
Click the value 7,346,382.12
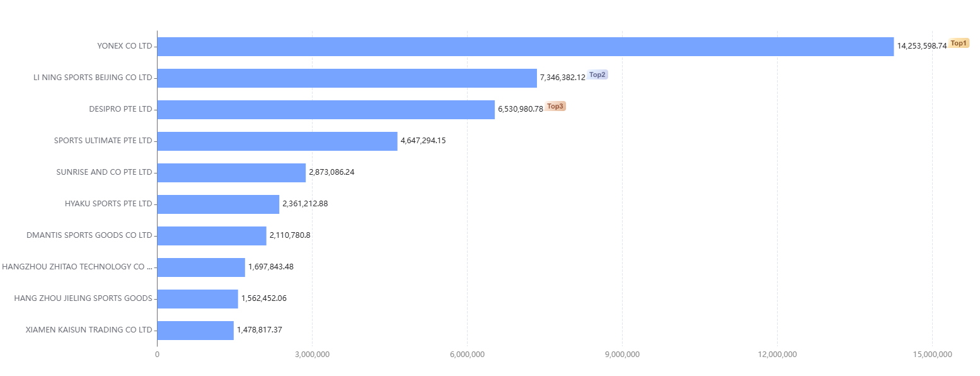563,78
